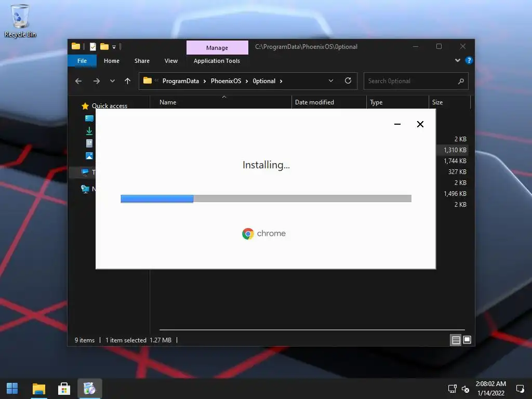This screenshot has width=532, height=399.
Task: Select the installer icon in the taskbar
Action: coord(89,389)
